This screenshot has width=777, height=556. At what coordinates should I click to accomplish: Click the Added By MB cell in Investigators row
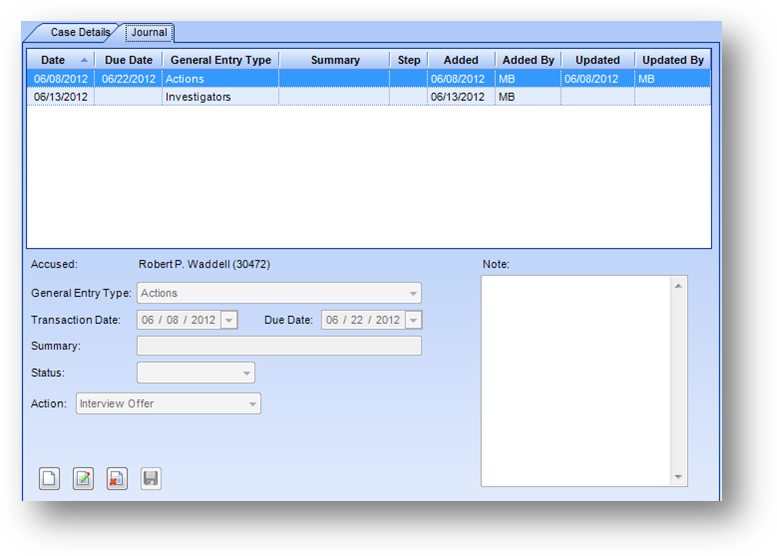click(528, 97)
